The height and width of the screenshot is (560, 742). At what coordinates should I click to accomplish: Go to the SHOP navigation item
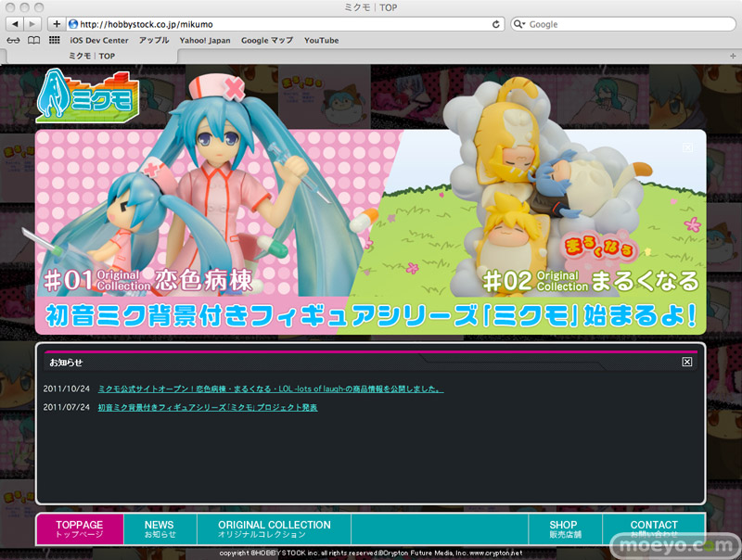(562, 529)
